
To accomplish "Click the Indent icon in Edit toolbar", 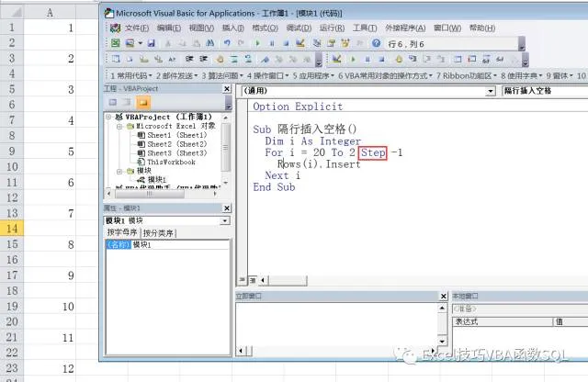I will click(189, 59).
